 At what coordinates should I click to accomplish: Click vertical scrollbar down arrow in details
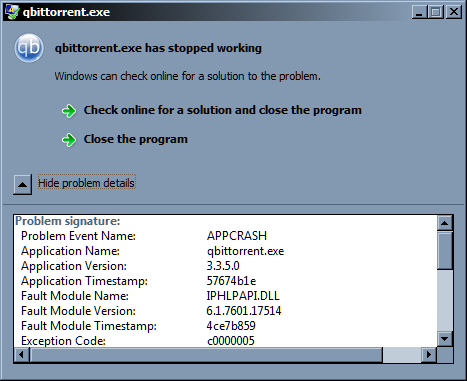(445, 339)
